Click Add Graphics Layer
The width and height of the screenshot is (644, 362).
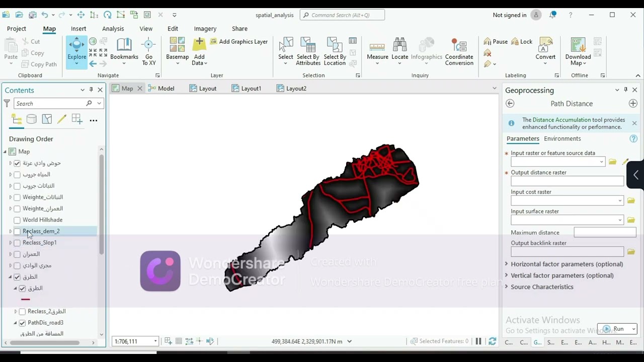coord(239,42)
